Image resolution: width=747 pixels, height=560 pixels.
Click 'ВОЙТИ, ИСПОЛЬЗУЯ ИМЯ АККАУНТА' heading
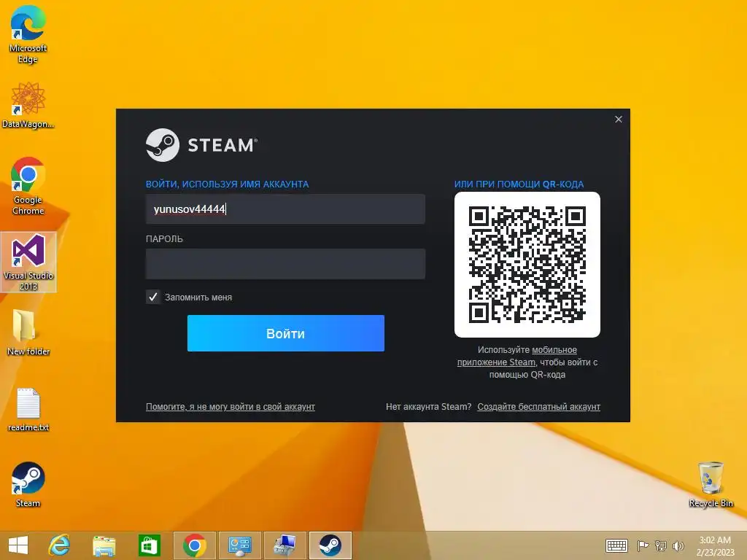pos(228,184)
